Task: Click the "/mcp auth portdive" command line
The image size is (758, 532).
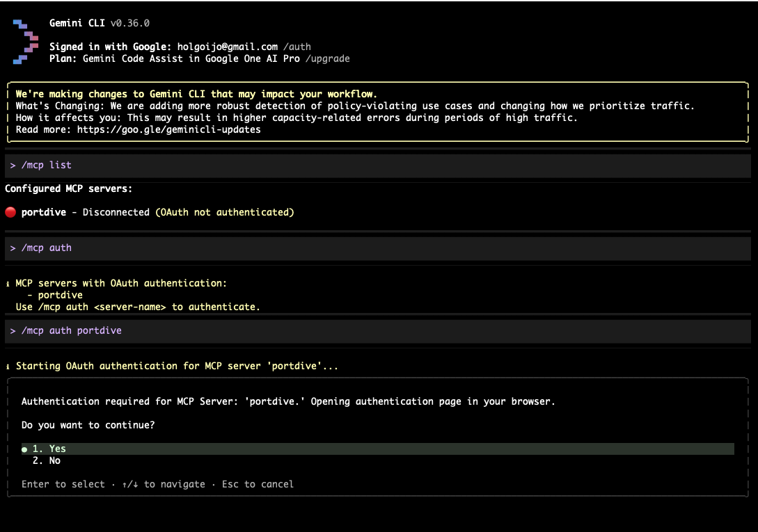Action: [377, 331]
